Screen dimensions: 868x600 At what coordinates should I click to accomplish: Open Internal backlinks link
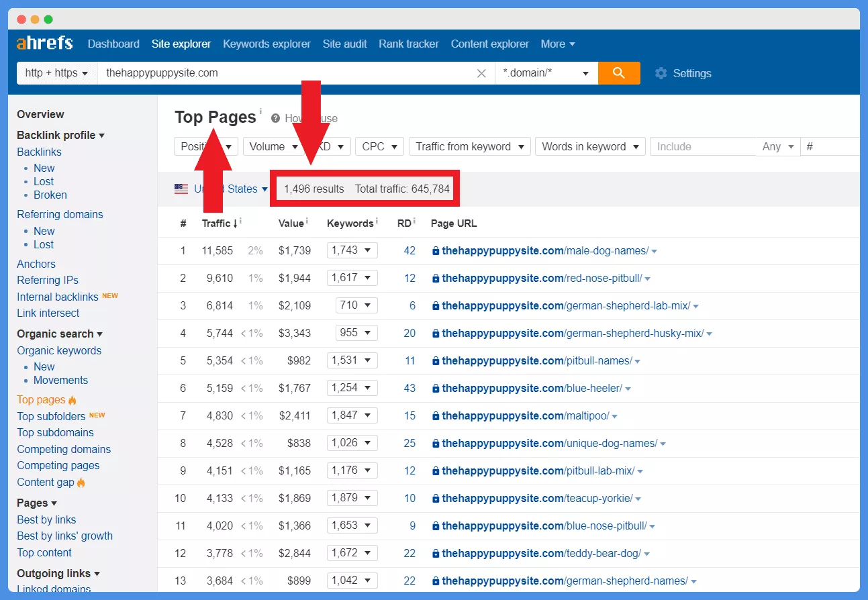click(58, 297)
